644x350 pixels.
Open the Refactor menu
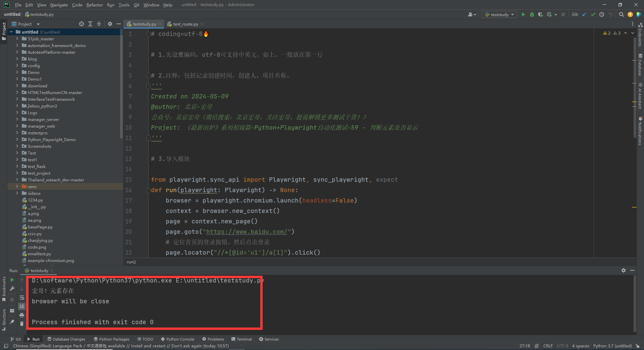pyautogui.click(x=95, y=5)
